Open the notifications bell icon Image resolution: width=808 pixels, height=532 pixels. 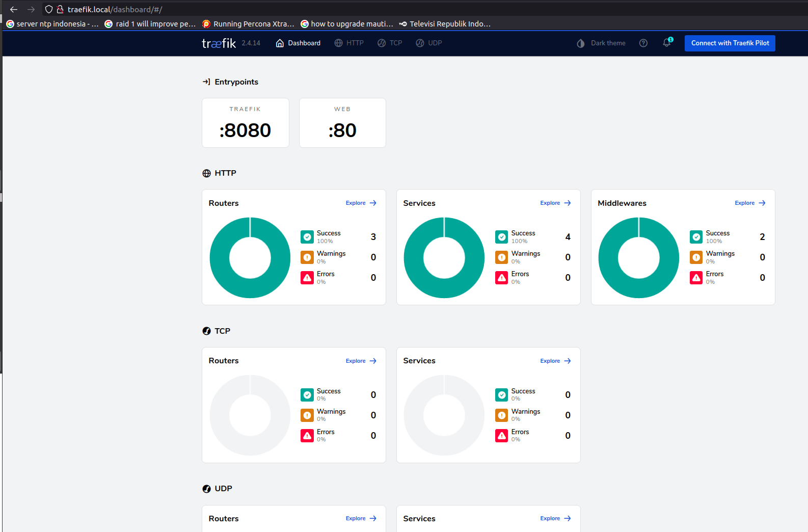tap(667, 43)
